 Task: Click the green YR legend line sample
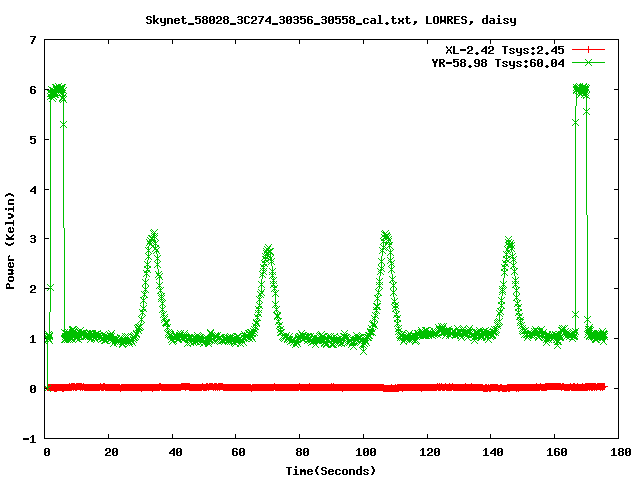[588, 62]
